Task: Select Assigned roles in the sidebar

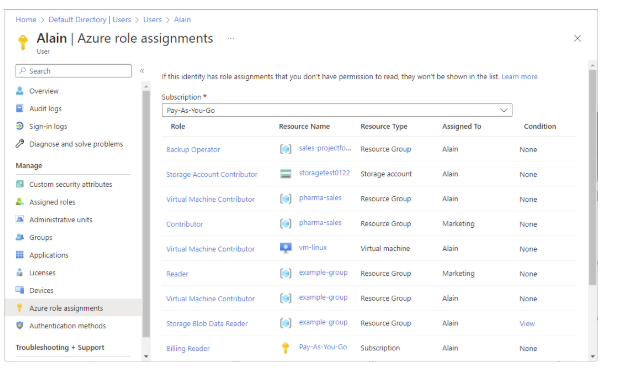Action: click(52, 202)
